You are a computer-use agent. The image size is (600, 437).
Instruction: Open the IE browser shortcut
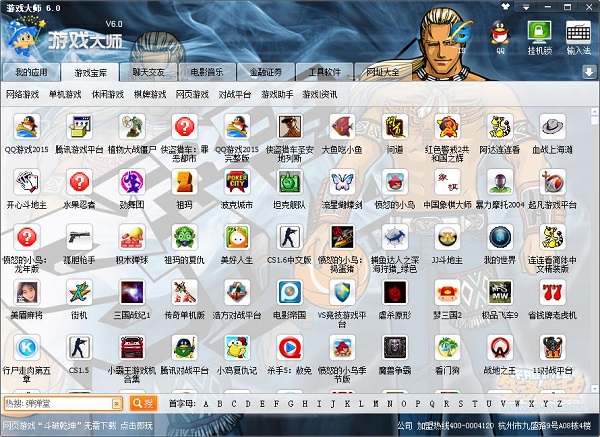tap(462, 35)
